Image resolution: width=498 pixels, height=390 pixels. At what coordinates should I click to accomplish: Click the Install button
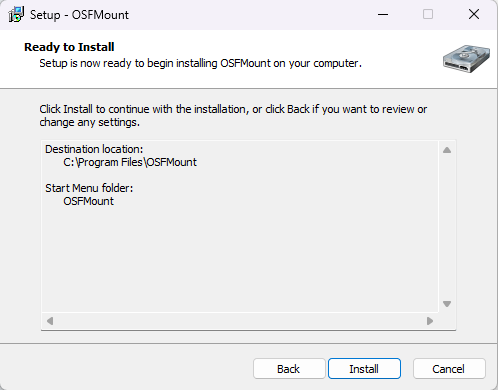click(x=364, y=369)
